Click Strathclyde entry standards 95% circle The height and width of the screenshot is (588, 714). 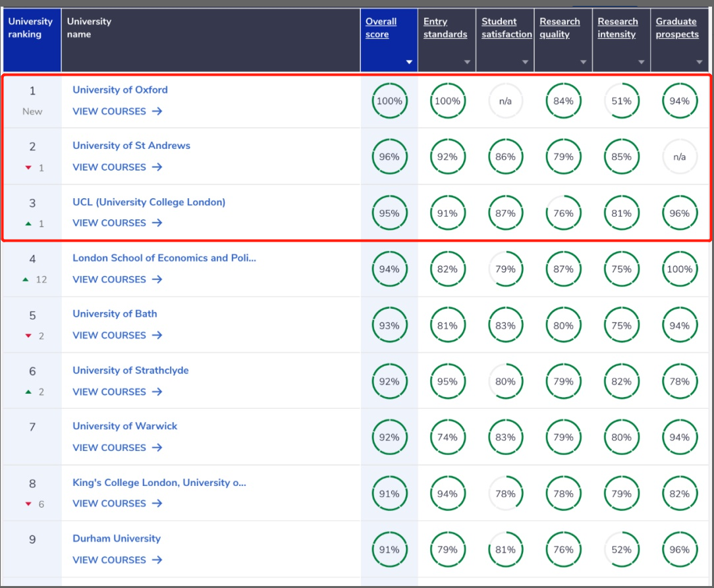[x=448, y=381]
